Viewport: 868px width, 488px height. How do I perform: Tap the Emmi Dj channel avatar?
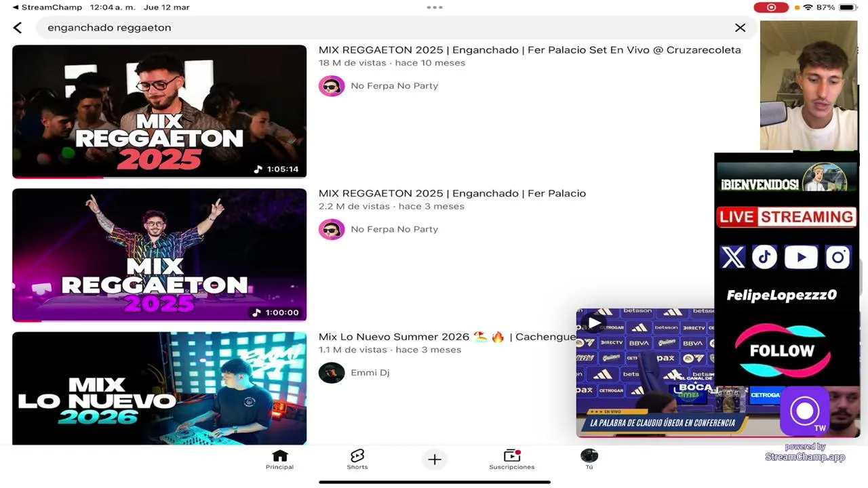click(x=332, y=373)
